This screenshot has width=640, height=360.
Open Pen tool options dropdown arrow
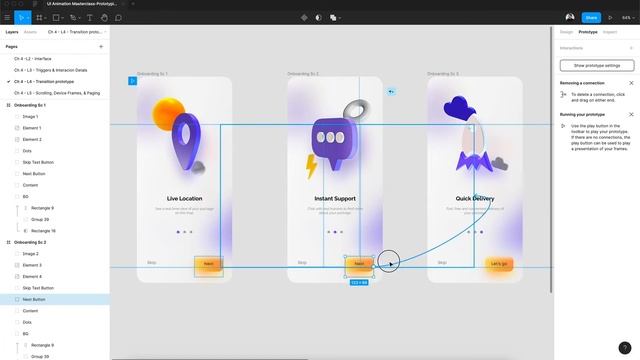coord(79,18)
